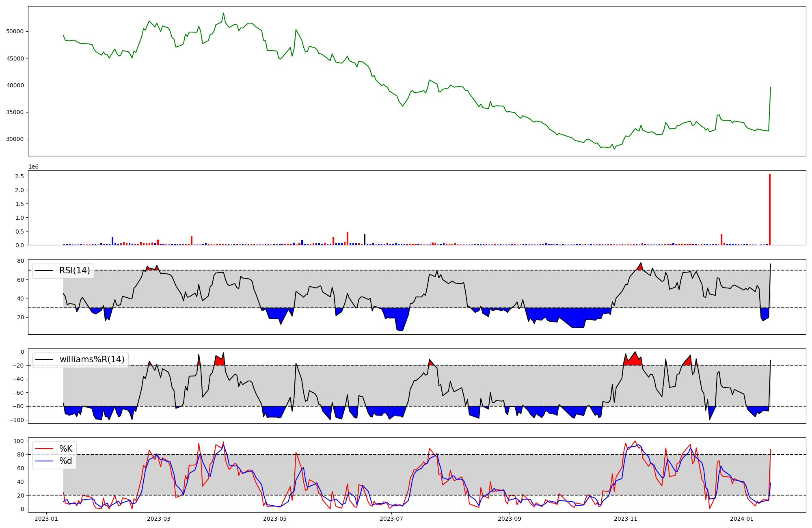Click the 2023-11 date tick label

[x=625, y=519]
